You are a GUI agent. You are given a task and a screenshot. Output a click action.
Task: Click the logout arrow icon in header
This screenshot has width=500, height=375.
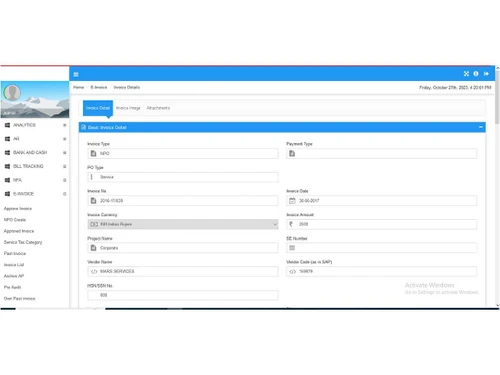point(486,74)
